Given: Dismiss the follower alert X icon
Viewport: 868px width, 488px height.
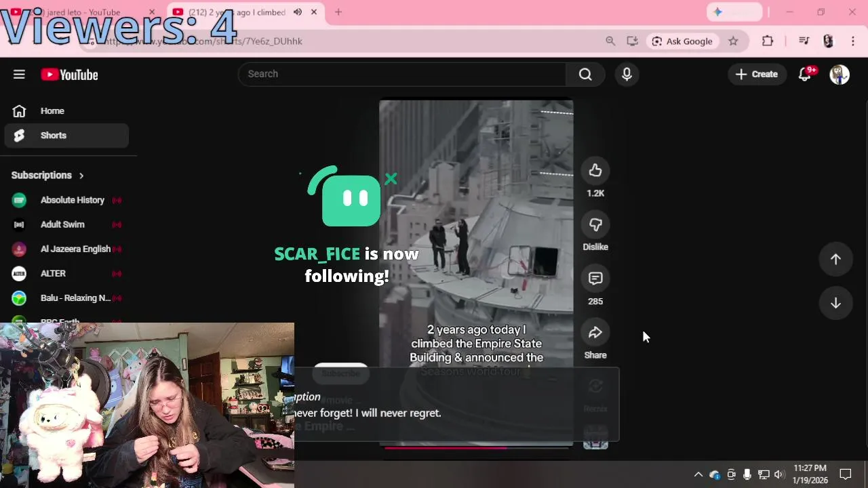Looking at the screenshot, I should point(391,179).
